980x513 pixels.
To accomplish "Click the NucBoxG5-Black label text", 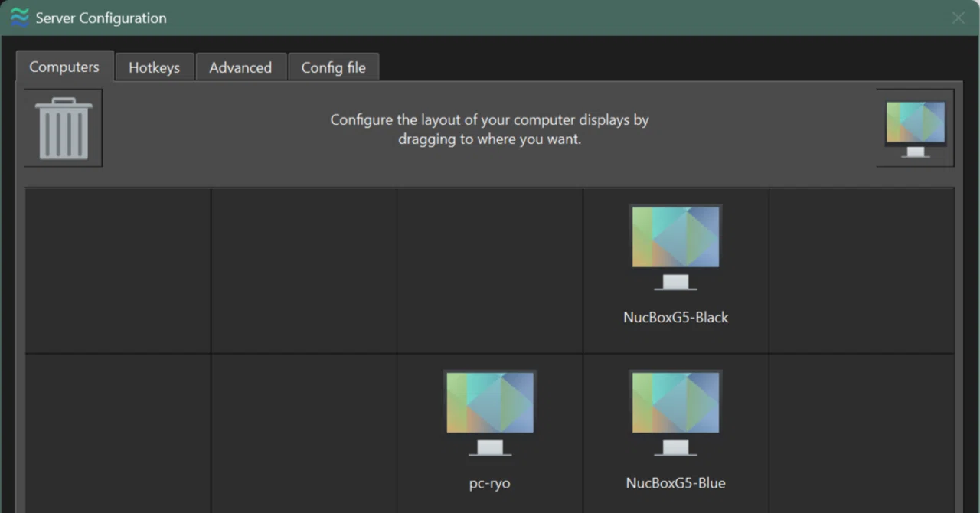I will tap(676, 317).
